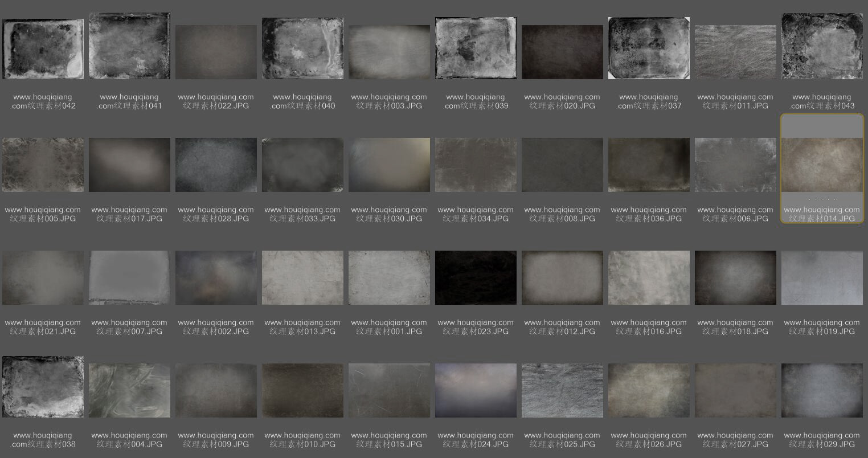The image size is (868, 458).
Task: Open the 纹理素材036.JPG image
Action: pyautogui.click(x=649, y=165)
